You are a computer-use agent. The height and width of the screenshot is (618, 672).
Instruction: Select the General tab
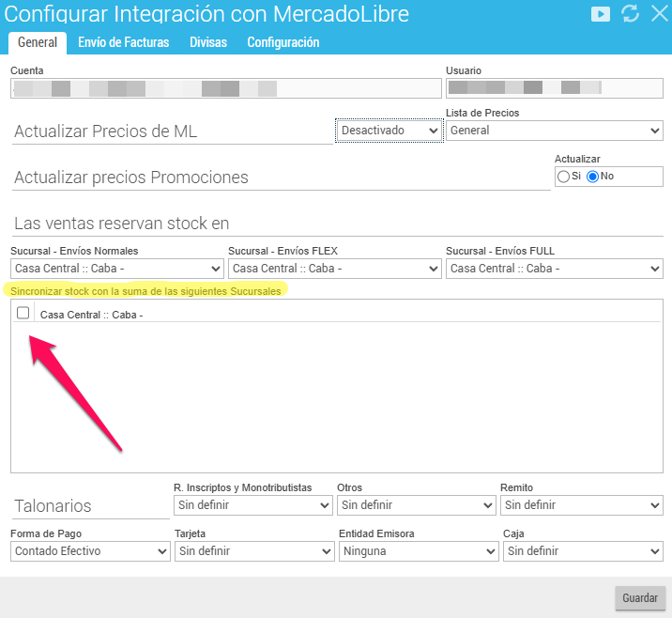pos(38,42)
